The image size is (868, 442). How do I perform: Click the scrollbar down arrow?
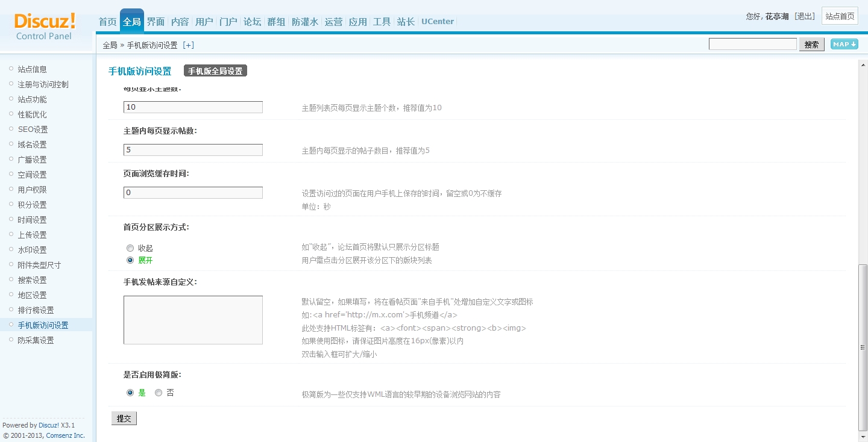[x=863, y=437]
